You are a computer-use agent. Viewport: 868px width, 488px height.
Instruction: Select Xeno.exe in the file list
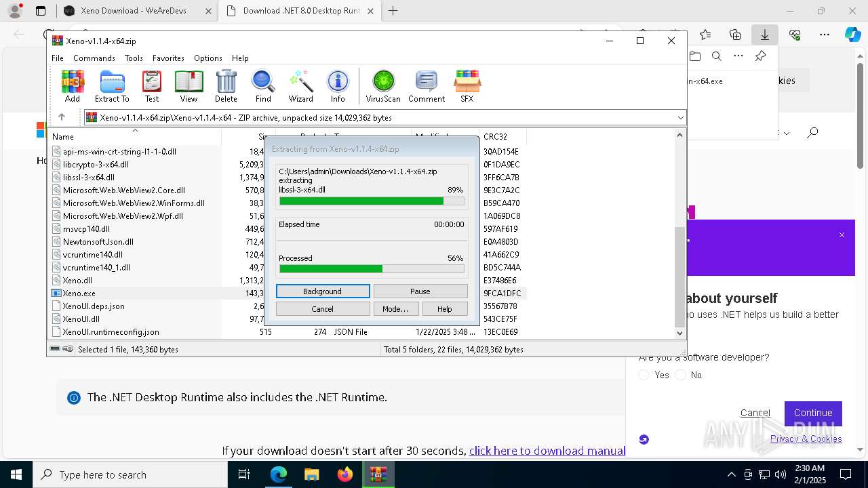[x=79, y=293]
